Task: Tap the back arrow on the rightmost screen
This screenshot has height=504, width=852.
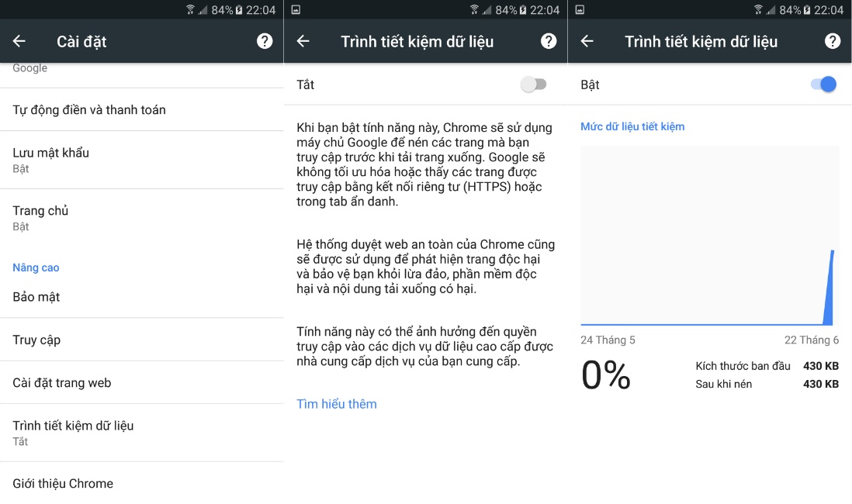Action: tap(587, 41)
